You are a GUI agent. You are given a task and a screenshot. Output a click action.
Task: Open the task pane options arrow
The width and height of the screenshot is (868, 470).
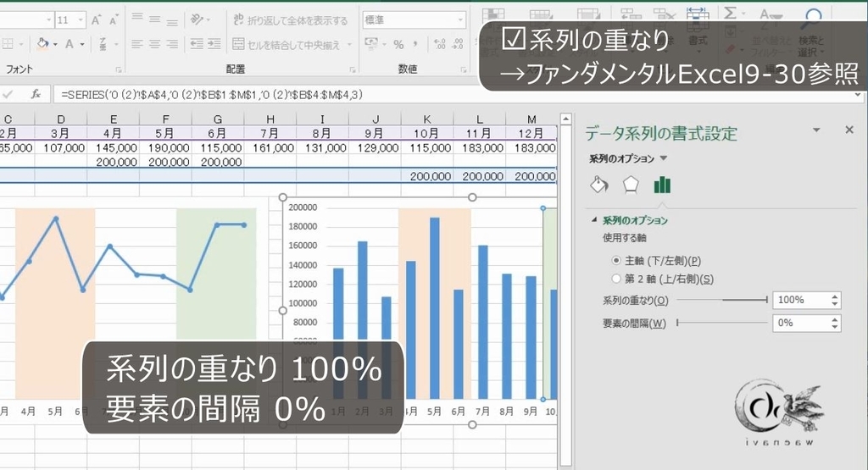click(x=816, y=130)
